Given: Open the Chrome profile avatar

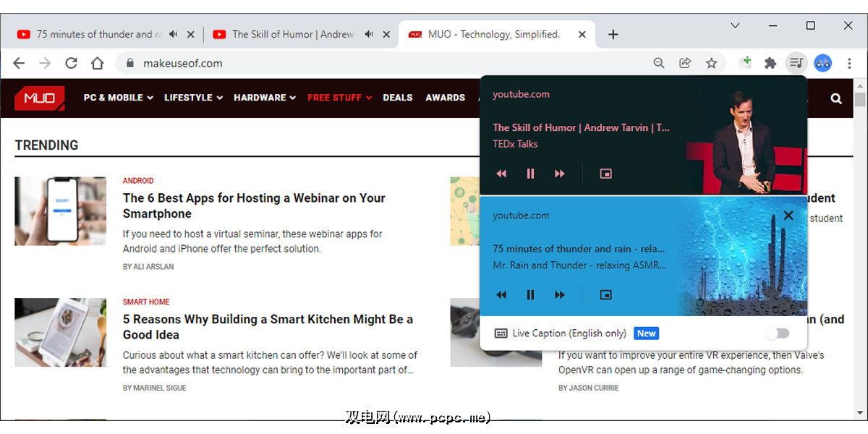Looking at the screenshot, I should pyautogui.click(x=822, y=63).
